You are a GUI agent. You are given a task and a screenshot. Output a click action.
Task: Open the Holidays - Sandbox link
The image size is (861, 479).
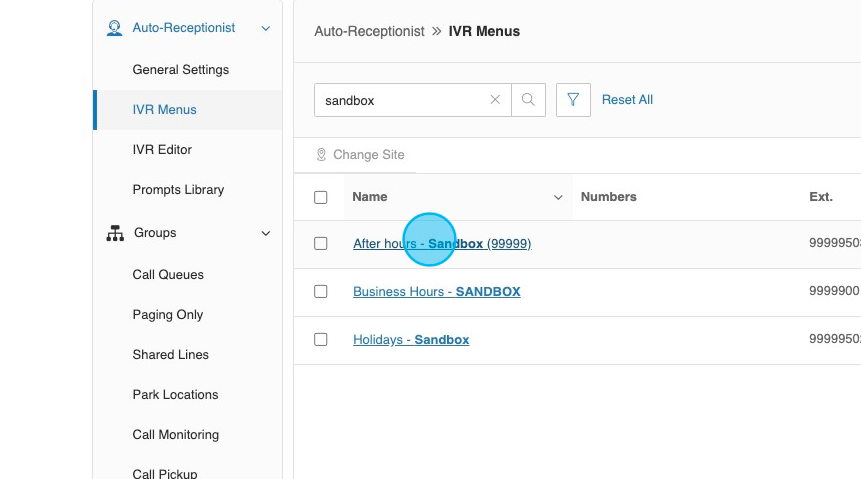click(411, 340)
